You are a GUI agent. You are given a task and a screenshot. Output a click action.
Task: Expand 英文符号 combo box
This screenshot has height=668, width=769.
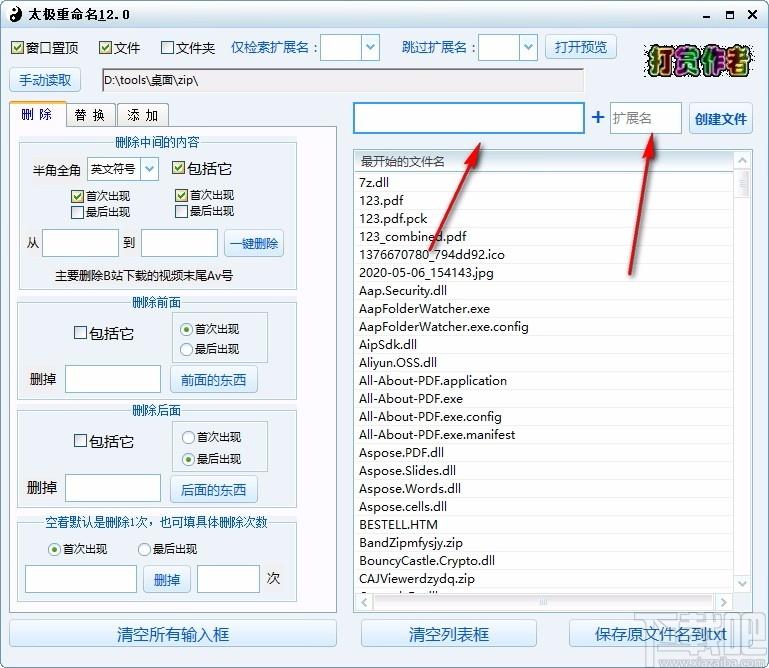tap(150, 169)
